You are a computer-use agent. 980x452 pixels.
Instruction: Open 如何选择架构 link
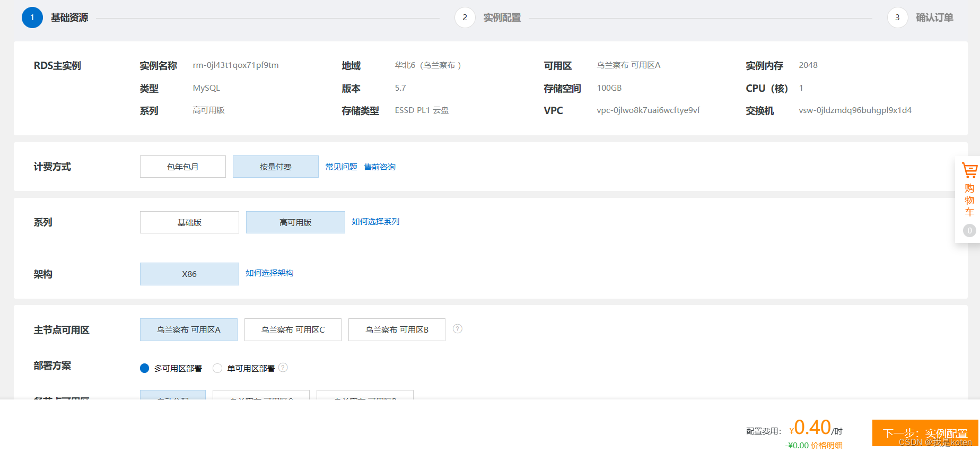coord(269,273)
